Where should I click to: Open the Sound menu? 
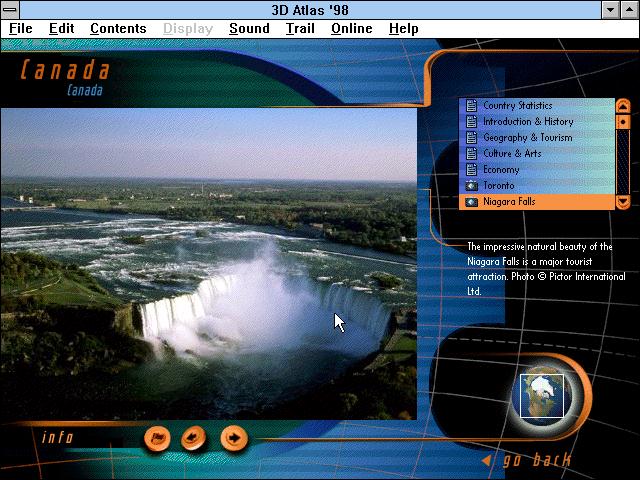[x=249, y=28]
